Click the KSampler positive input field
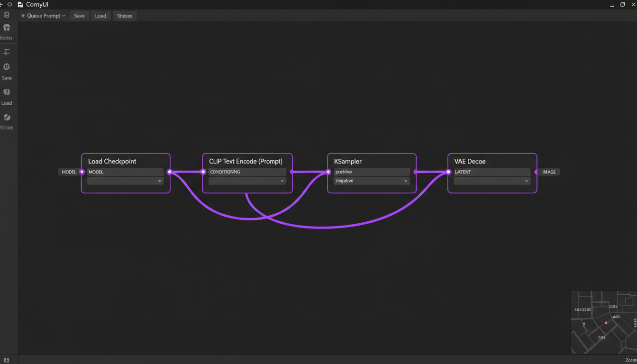The height and width of the screenshot is (364, 637). click(372, 172)
